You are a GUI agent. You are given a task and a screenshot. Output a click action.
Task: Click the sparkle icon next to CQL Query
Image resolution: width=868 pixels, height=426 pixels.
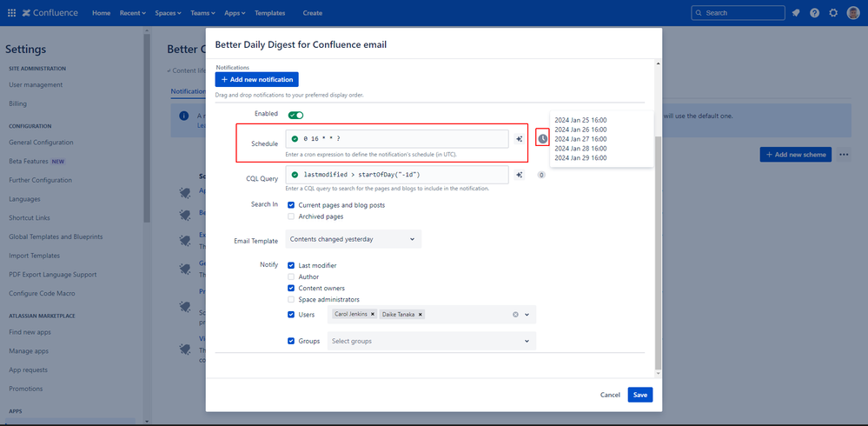(519, 175)
